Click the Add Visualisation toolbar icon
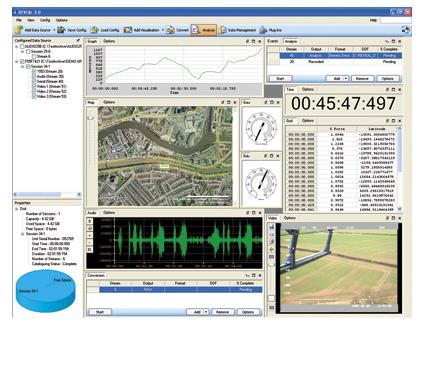 [128, 30]
